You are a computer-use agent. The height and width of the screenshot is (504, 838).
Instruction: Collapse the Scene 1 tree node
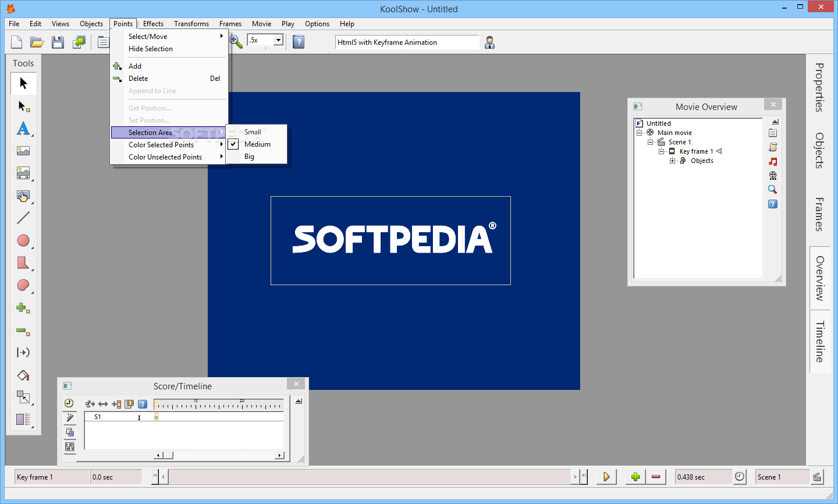click(651, 142)
